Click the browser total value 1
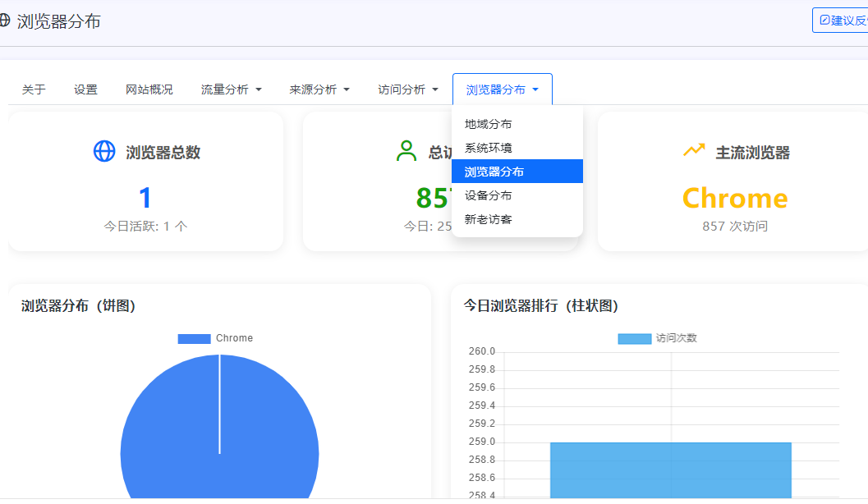Screen dimensions: 868x504 145,198
